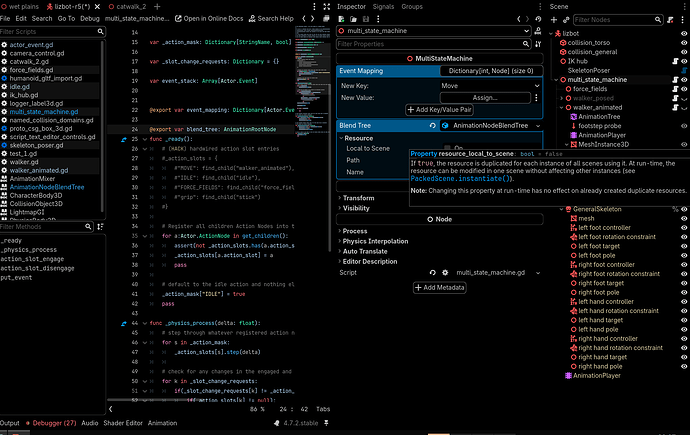This screenshot has width=690, height=435.
Task: Open the Script property dropdown arrow
Action: click(x=538, y=273)
